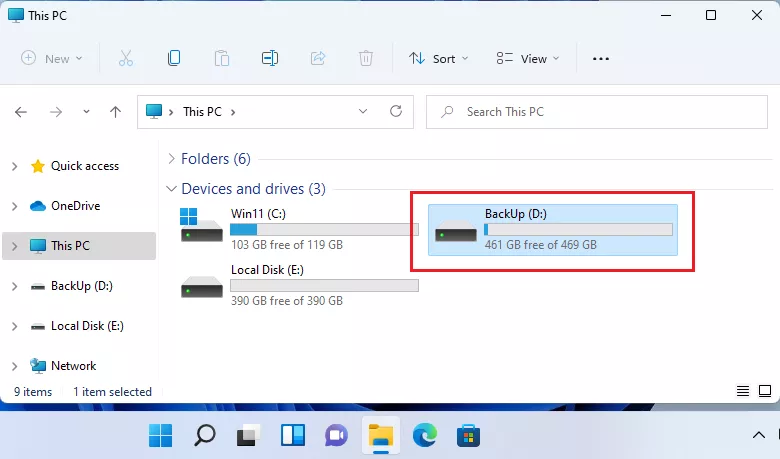
Task: Open taskbar Search magnifier
Action: [204, 436]
